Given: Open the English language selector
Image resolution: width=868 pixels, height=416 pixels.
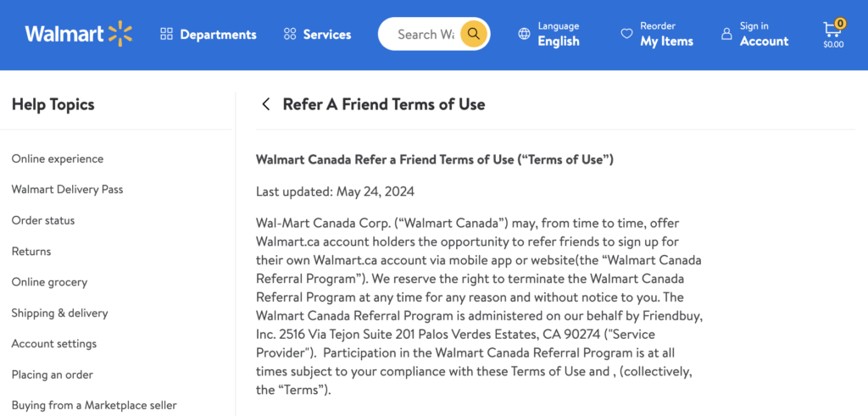Looking at the screenshot, I should click(x=558, y=42).
